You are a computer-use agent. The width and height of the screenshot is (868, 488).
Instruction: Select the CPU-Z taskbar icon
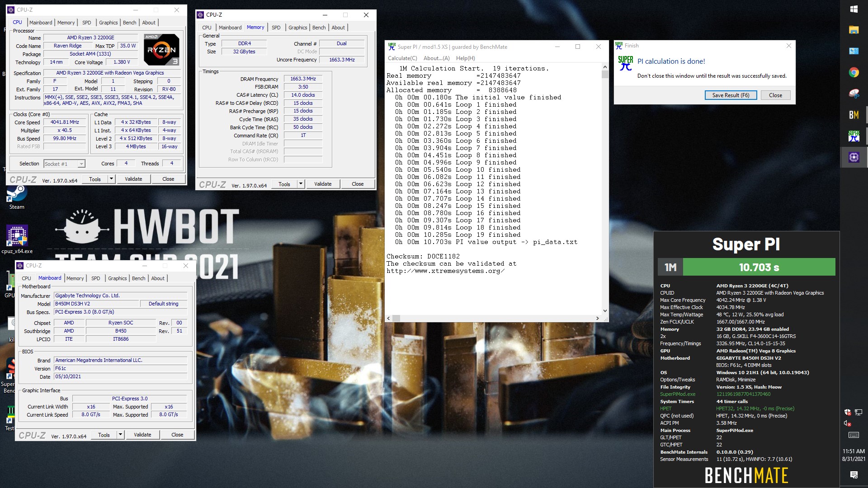[x=854, y=157]
